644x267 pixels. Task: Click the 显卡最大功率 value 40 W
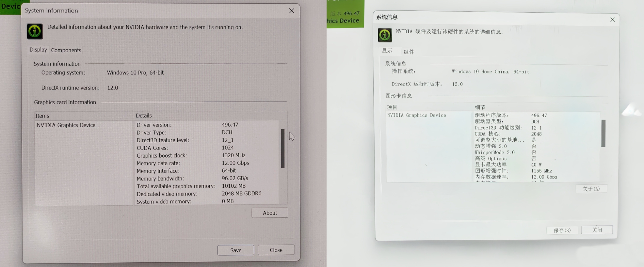point(536,165)
